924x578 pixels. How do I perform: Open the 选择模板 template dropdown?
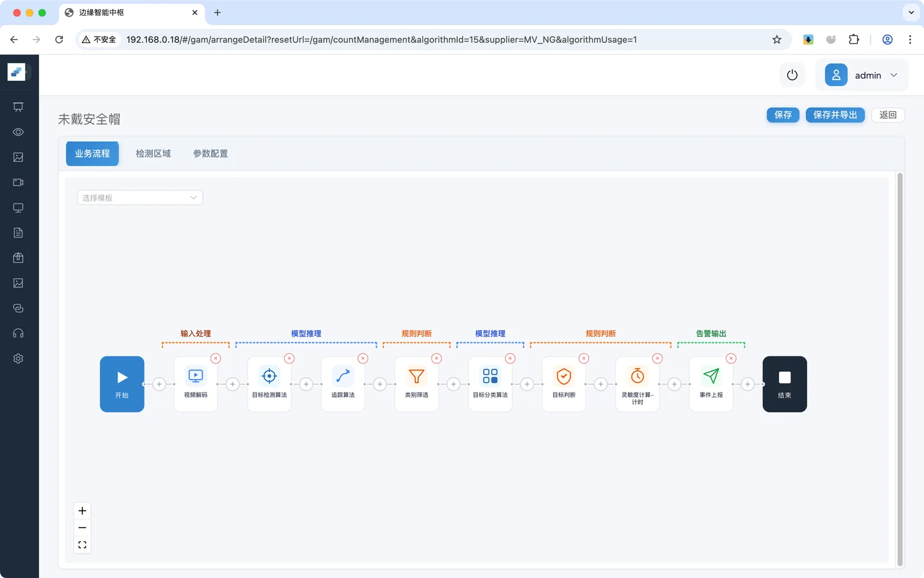140,198
